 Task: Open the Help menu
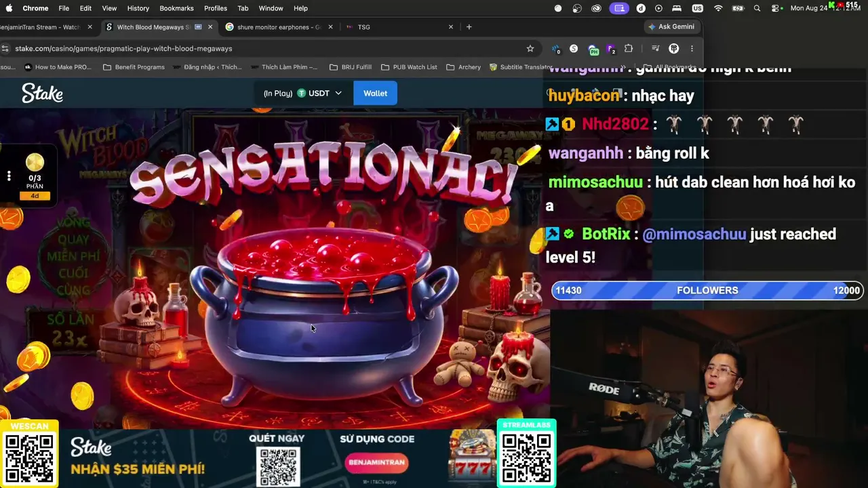click(x=300, y=8)
